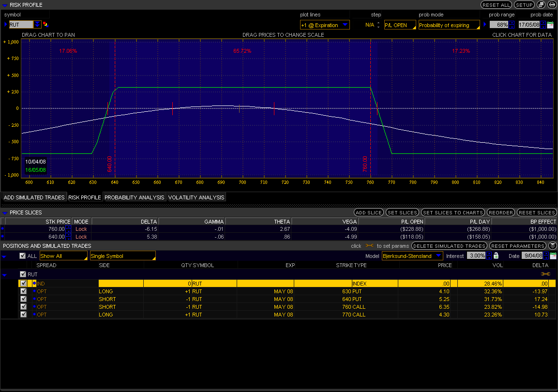Expand the 'Probability of expiring' prob mode dropdown
Screen dimensions: 558x392
(x=449, y=25)
